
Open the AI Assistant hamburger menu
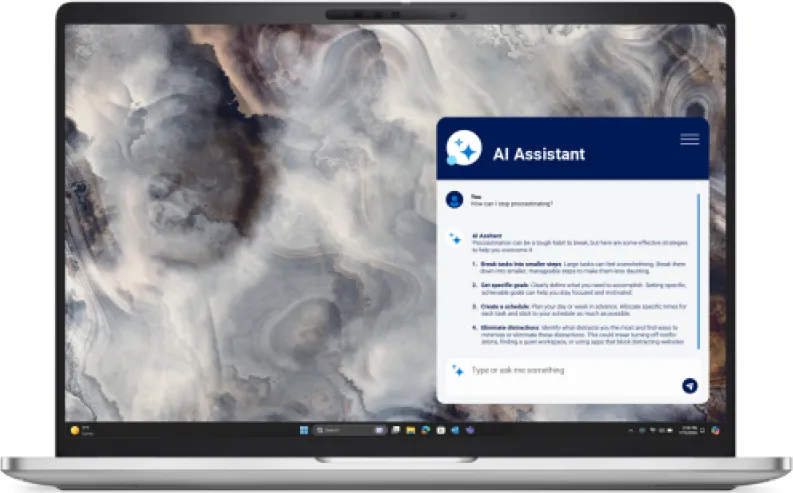pos(690,139)
